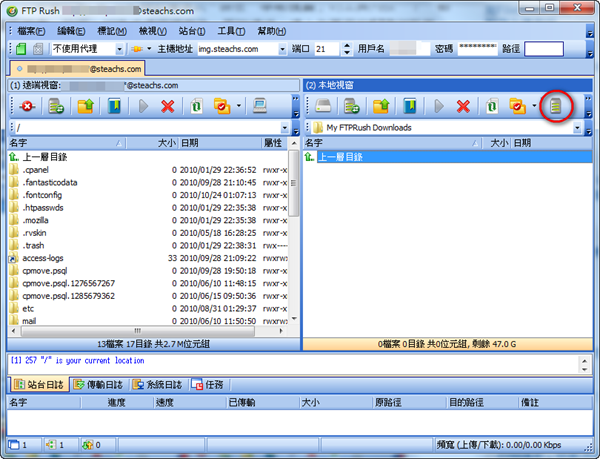Click the 進度 queue column header
The height and width of the screenshot is (459, 600).
click(x=117, y=402)
